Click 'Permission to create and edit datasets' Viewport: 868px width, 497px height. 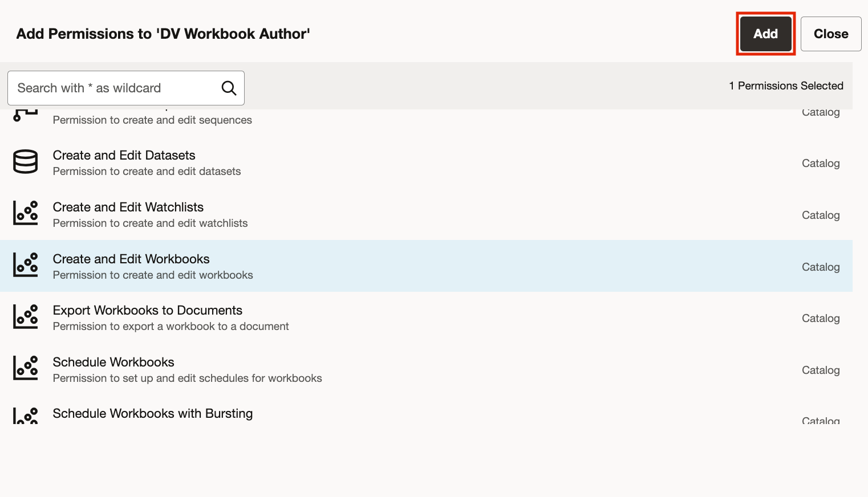[147, 171]
